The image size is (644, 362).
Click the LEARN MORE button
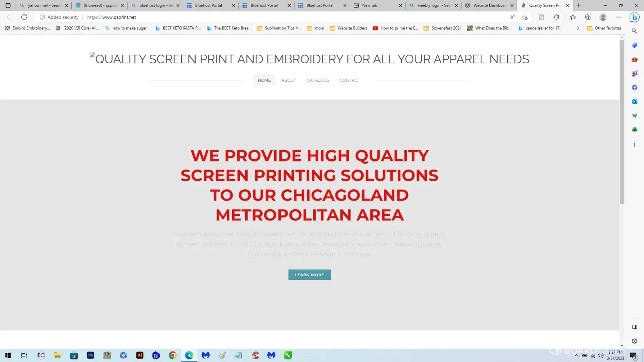[309, 275]
